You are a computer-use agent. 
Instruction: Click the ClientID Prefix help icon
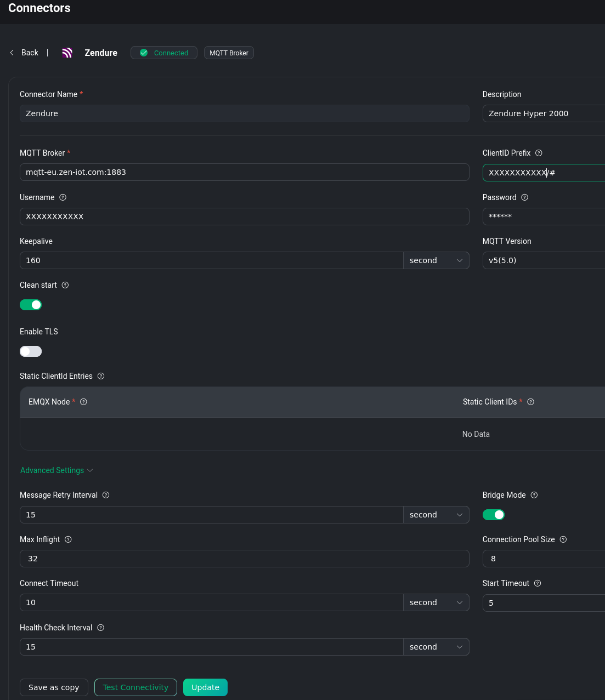point(539,153)
